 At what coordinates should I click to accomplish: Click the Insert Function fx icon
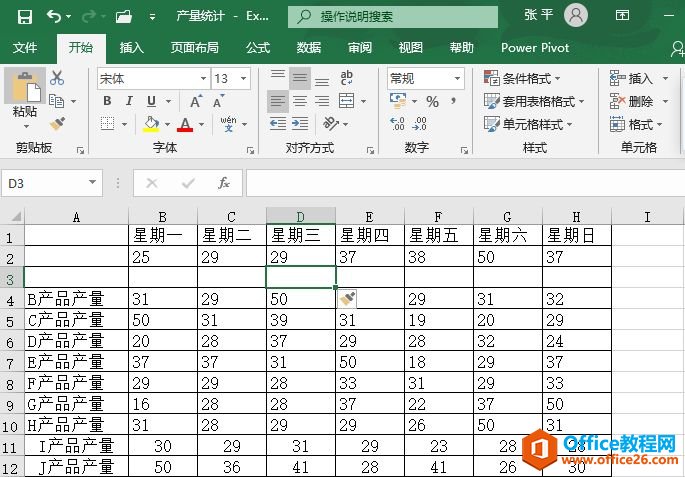[x=224, y=183]
